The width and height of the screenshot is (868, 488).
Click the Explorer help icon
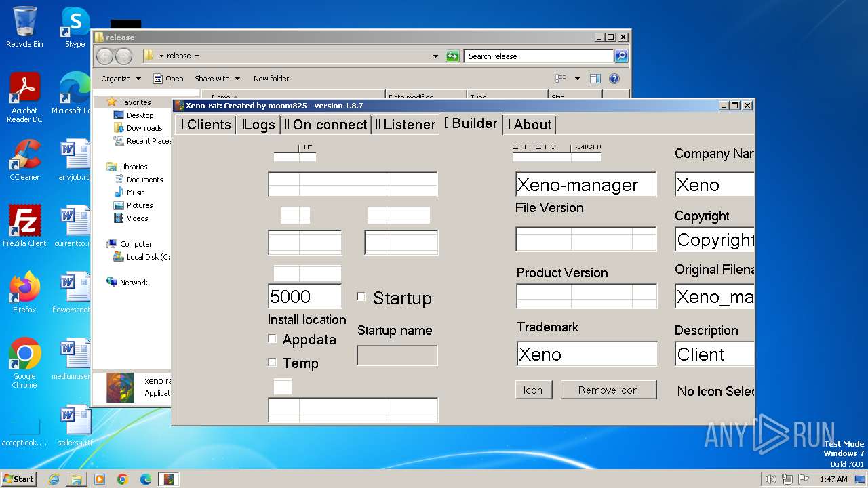click(614, 79)
